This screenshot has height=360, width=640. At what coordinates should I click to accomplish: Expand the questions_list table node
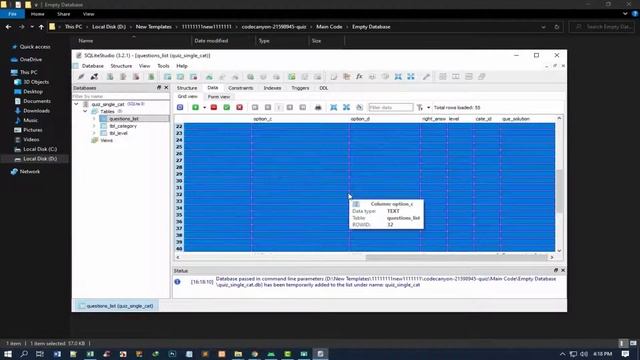[x=94, y=119]
